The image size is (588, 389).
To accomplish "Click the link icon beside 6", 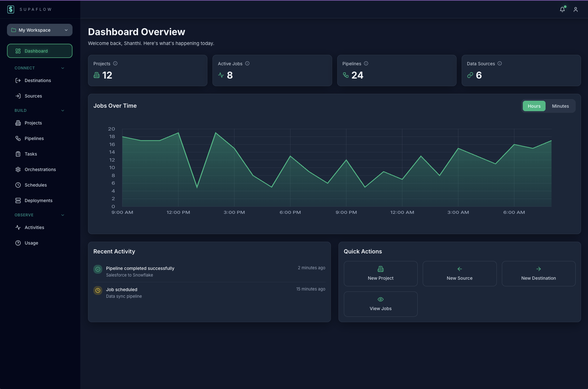I will (x=470, y=75).
